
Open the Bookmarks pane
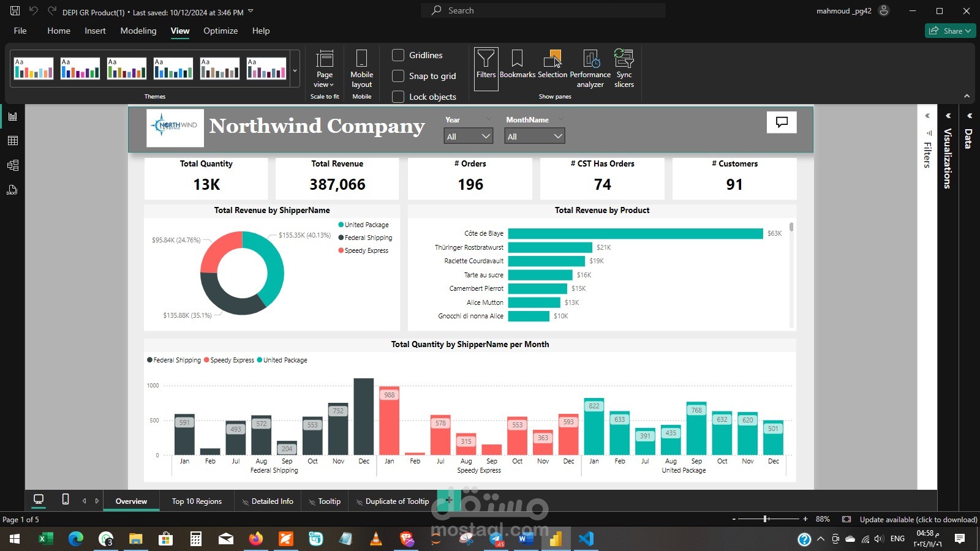518,64
